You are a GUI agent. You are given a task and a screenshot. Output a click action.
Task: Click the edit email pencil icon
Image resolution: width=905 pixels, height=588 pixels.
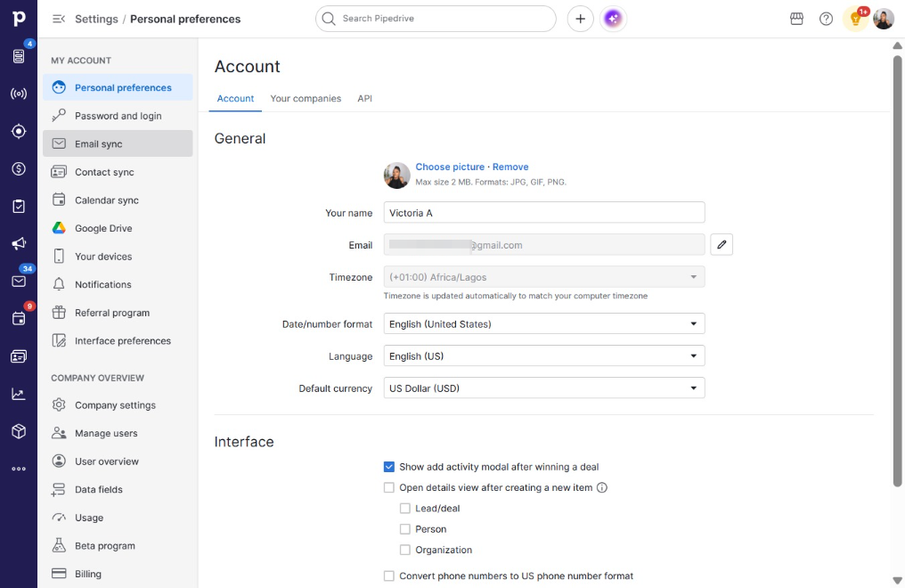(722, 245)
